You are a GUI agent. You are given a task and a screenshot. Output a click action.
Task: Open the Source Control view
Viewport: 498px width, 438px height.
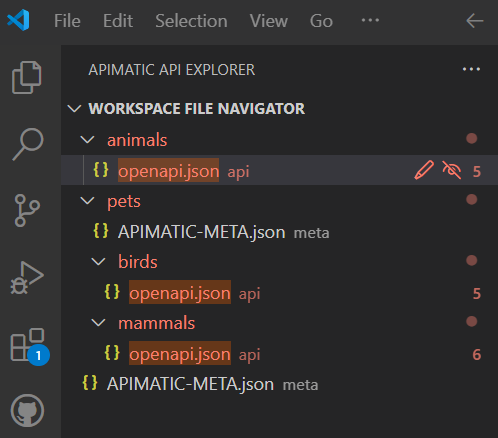[x=27, y=210]
